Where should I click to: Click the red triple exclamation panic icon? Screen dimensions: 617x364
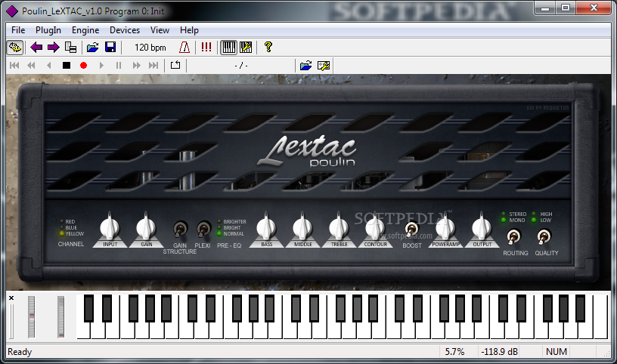click(x=206, y=48)
